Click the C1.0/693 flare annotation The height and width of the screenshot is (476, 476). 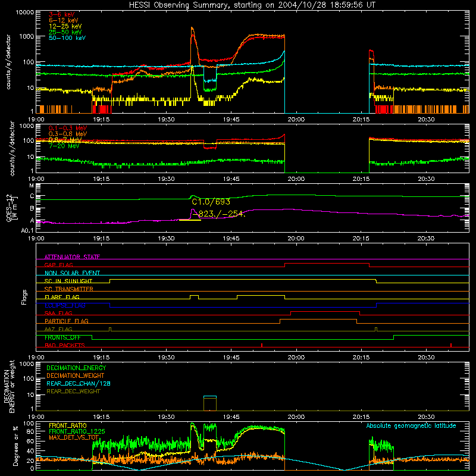pyautogui.click(x=211, y=202)
